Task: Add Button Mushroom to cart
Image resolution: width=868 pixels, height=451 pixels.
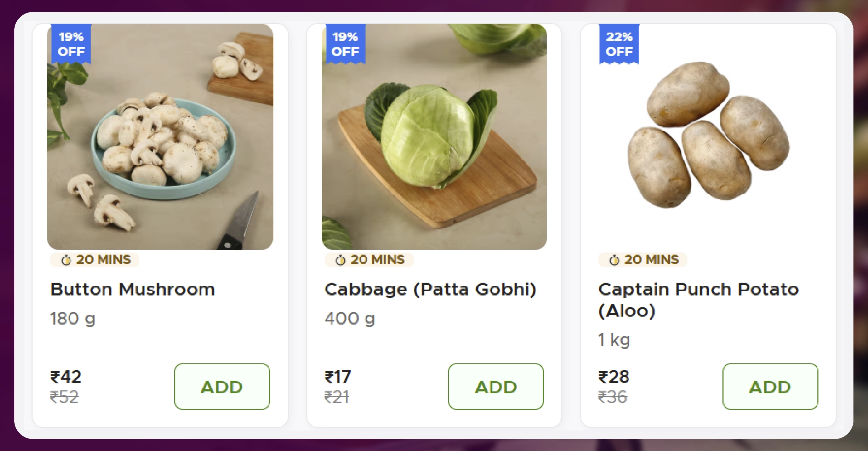Action: click(x=222, y=387)
